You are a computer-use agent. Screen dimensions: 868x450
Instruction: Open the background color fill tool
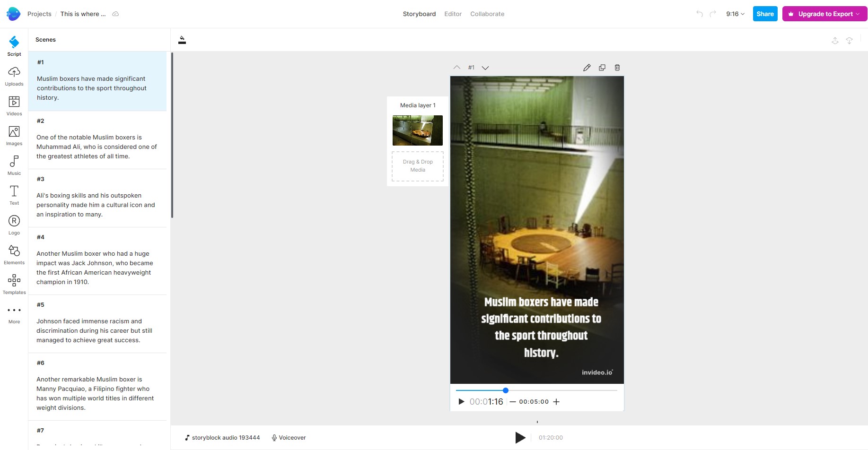tap(182, 40)
